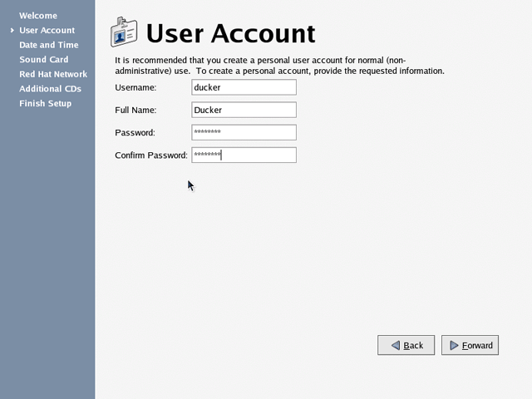Open Finish Setup in the sidebar
This screenshot has height=399, width=532.
click(45, 103)
